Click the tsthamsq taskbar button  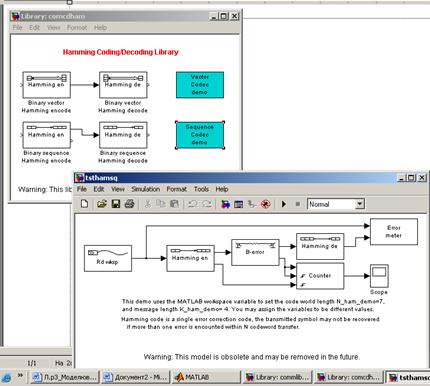click(408, 377)
